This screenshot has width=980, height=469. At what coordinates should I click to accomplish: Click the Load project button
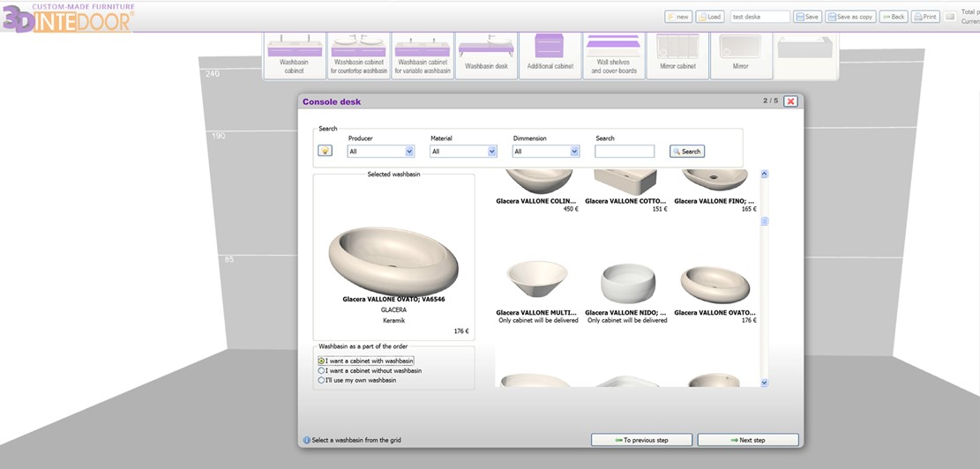[x=709, y=17]
